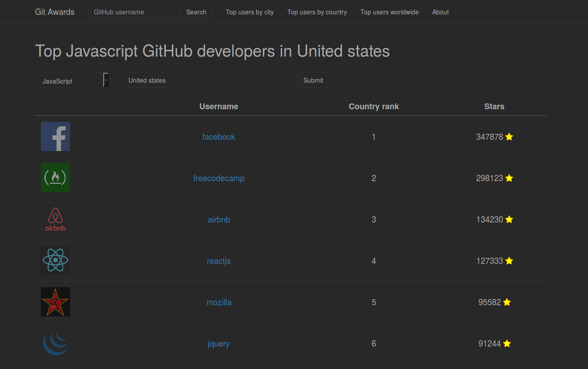The width and height of the screenshot is (588, 369).
Task: Click country rank 3 in airbnb row
Action: (x=374, y=220)
